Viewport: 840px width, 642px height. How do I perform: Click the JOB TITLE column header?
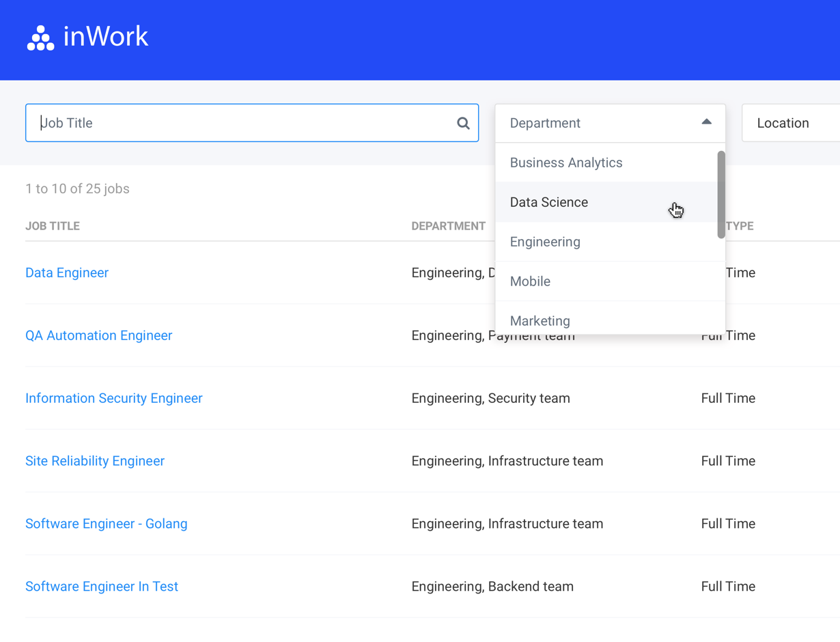click(x=52, y=225)
